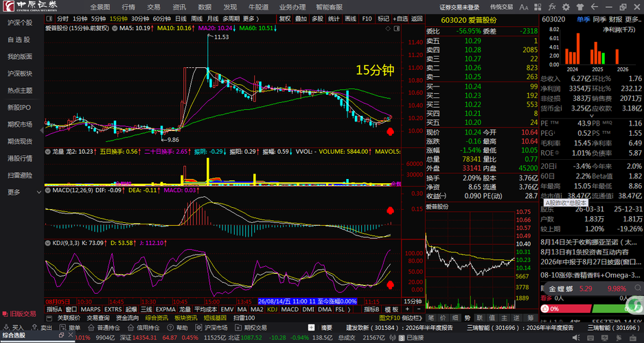Screen dimensions: 644x343
Task: Click 证券交易未登录 to log in
Action: click(459, 7)
